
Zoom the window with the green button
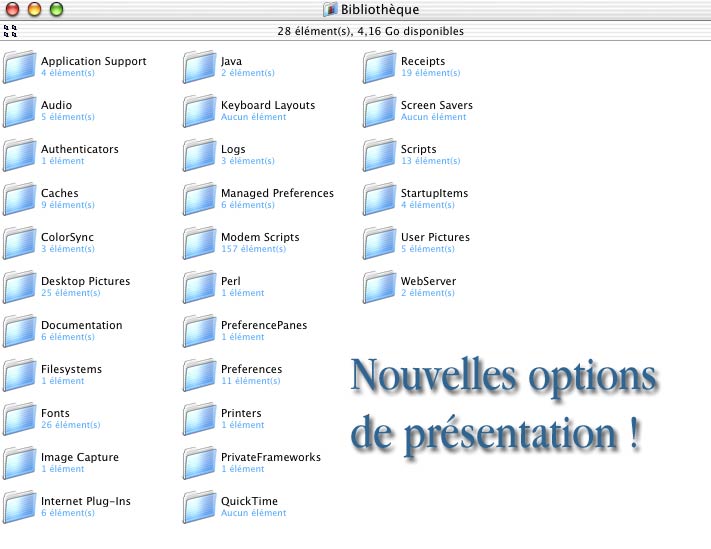[x=56, y=9]
